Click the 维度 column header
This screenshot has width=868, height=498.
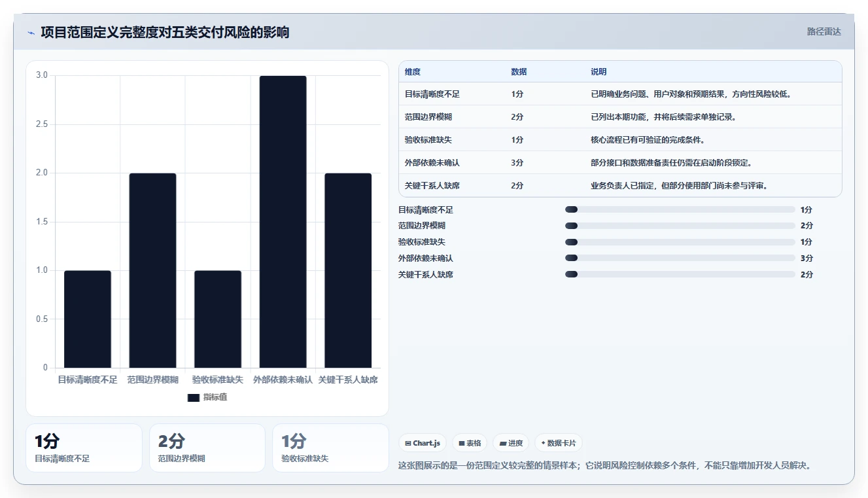tap(413, 72)
